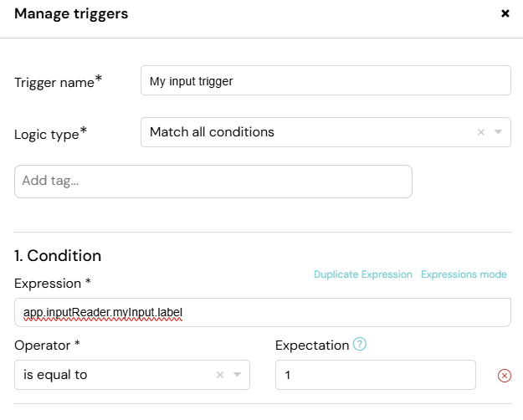Open the 'is equal to' operator combo box
Screen dimensions: 523x420
[132, 375]
